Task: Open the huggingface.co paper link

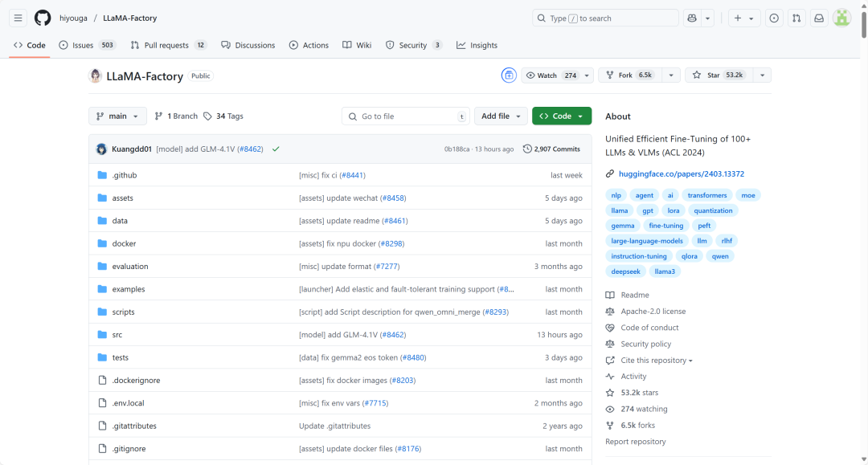Action: tap(681, 173)
